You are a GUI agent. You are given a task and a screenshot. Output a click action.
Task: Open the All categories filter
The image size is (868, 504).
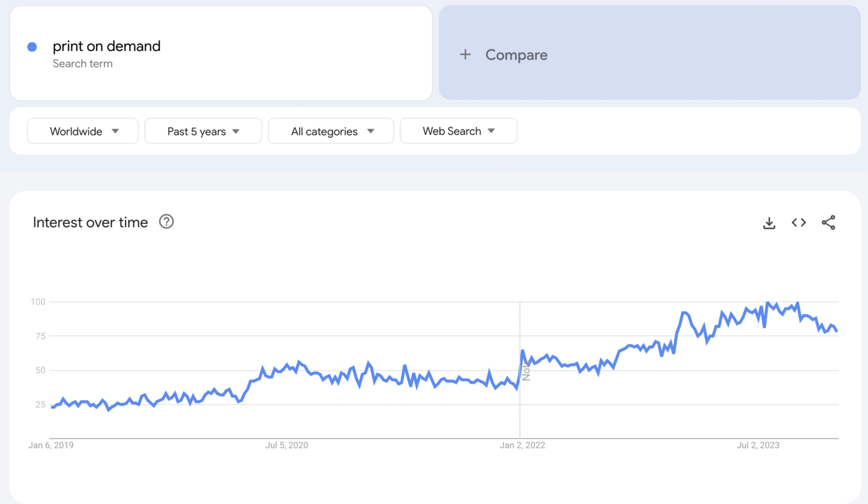pos(331,131)
